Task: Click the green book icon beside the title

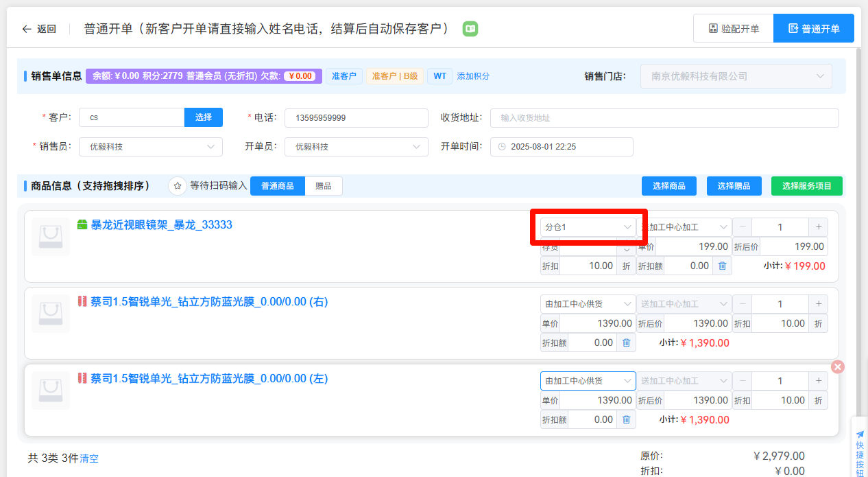Action: coord(470,29)
